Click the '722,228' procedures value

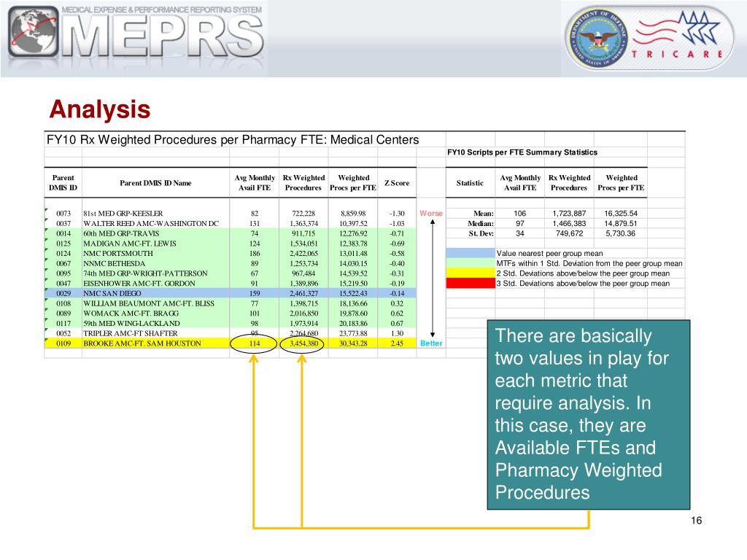coord(303,214)
